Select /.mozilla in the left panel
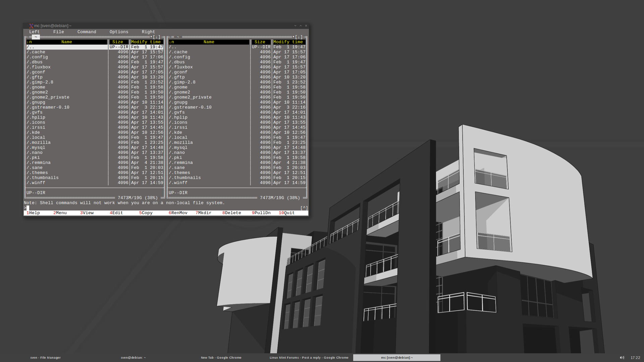Screen dimensions: 644x362 click(95, 142)
